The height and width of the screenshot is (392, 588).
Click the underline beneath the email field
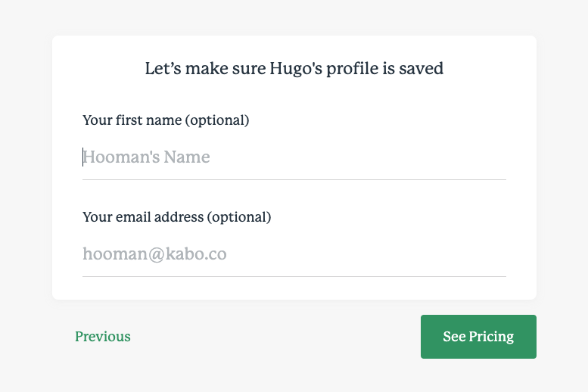click(x=294, y=276)
